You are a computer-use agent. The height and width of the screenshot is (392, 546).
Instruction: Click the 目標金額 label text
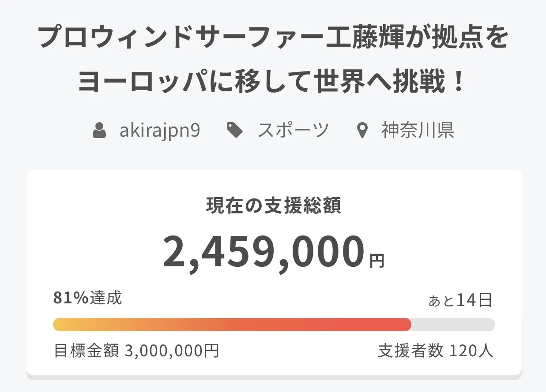pos(87,351)
